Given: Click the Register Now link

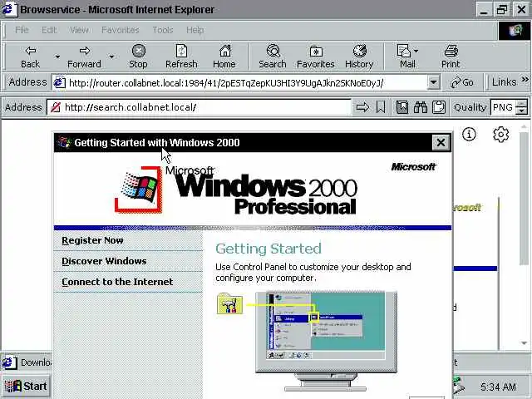Looking at the screenshot, I should [92, 240].
